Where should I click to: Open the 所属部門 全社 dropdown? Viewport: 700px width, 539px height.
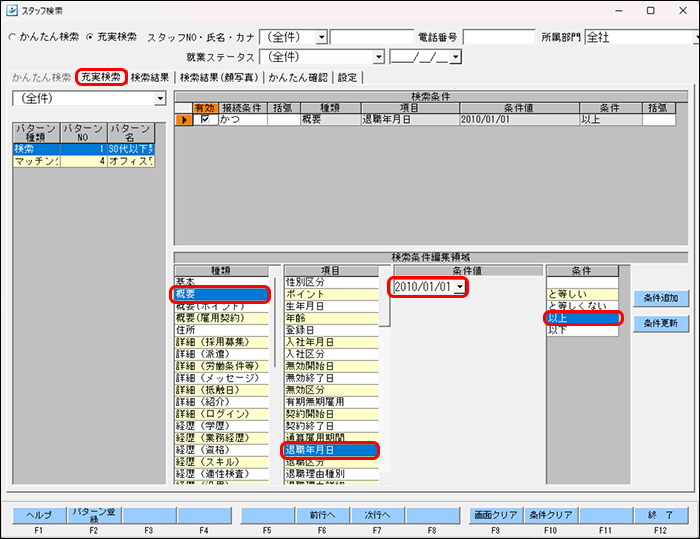point(696,37)
